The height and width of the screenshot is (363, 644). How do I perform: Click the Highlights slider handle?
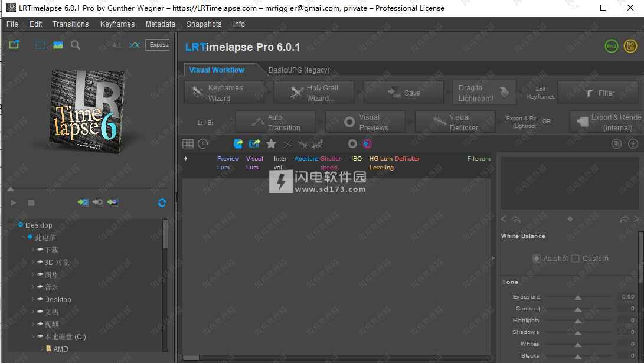tap(578, 321)
